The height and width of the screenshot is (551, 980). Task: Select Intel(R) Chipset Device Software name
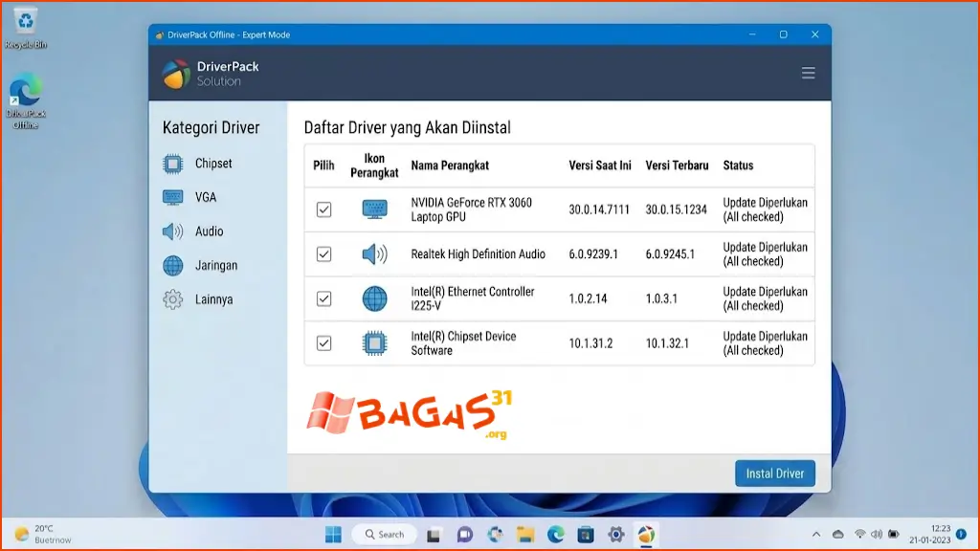463,343
